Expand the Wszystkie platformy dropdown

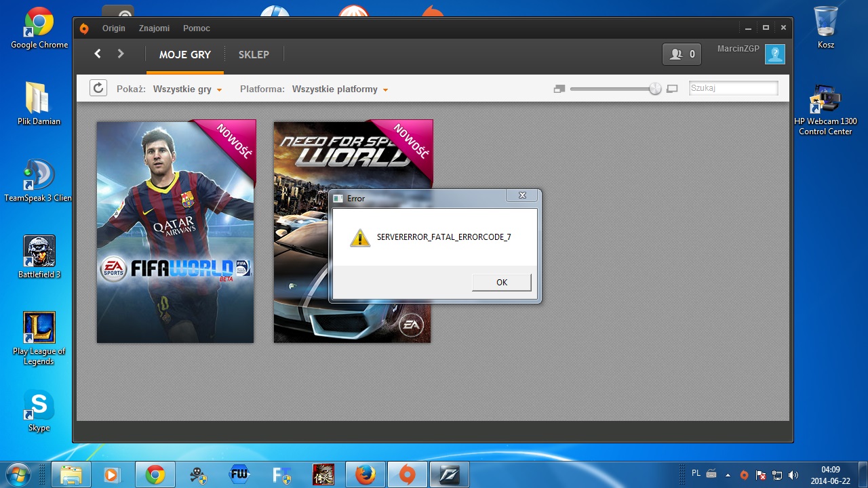coord(340,89)
